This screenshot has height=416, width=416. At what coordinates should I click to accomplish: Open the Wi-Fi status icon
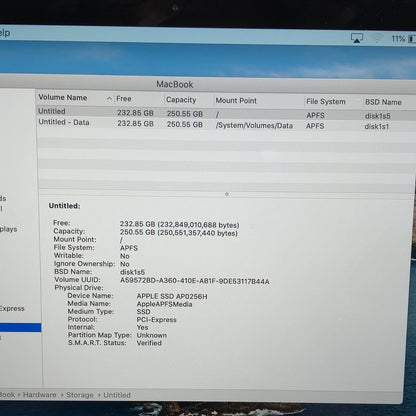coord(377,38)
